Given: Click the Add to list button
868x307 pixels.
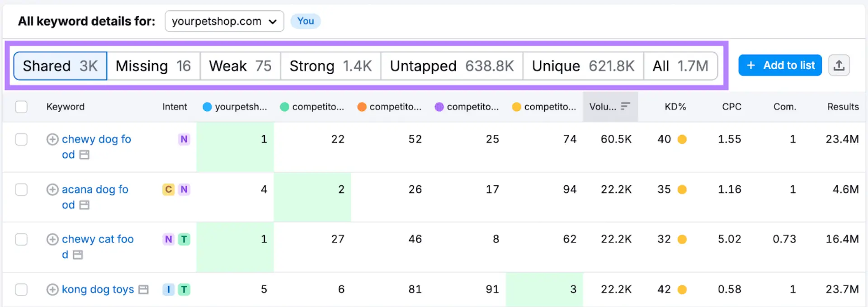Looking at the screenshot, I should pyautogui.click(x=779, y=65).
